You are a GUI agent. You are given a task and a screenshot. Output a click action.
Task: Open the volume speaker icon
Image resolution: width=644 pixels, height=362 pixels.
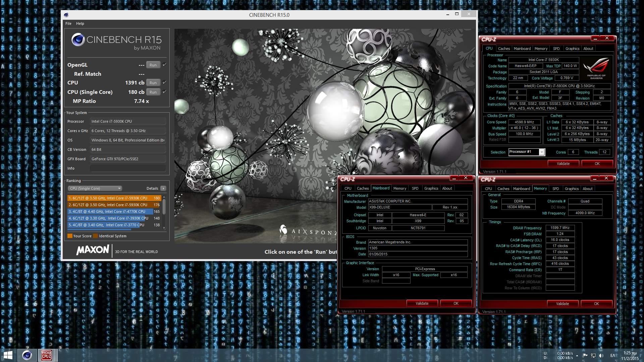pyautogui.click(x=601, y=356)
